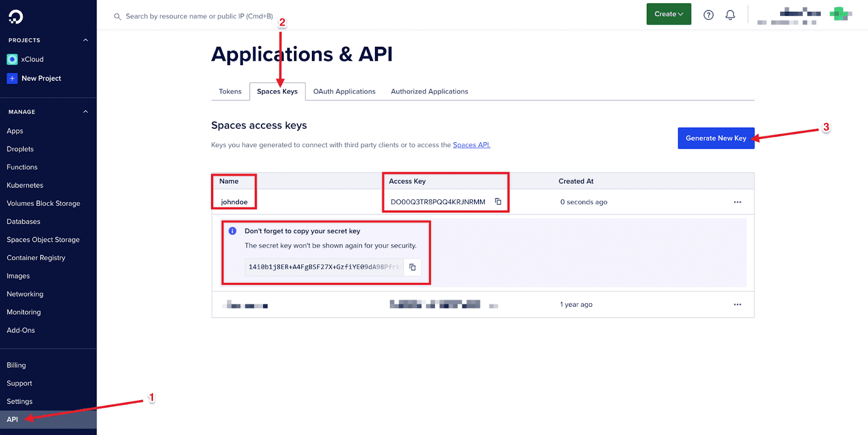
Task: Switch to the OAuth Applications tab
Action: click(344, 91)
